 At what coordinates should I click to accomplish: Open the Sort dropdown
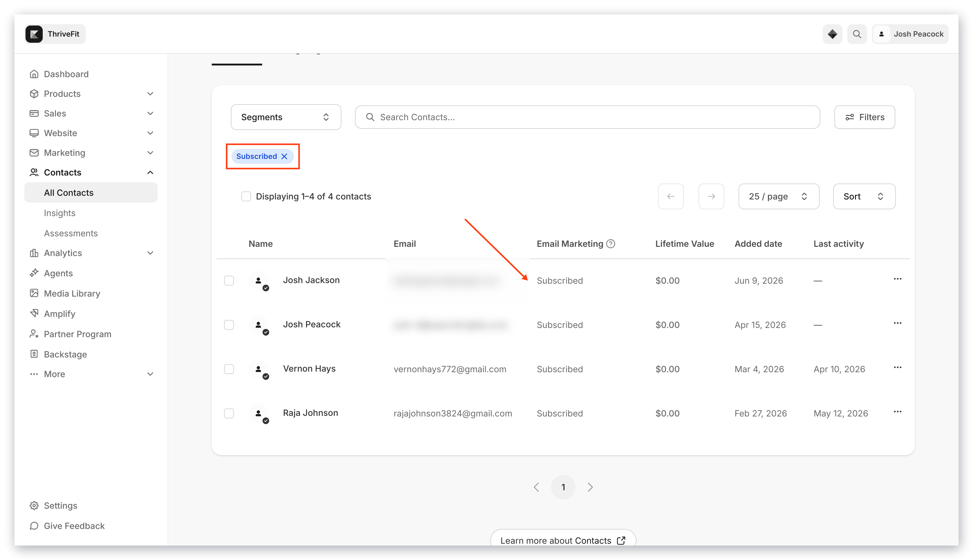pos(864,196)
